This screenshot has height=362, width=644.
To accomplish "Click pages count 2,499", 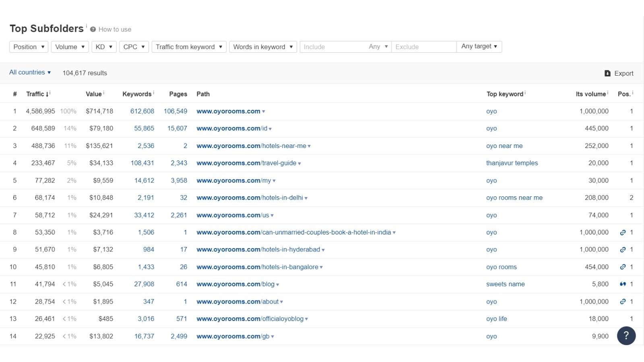I will [x=179, y=336].
